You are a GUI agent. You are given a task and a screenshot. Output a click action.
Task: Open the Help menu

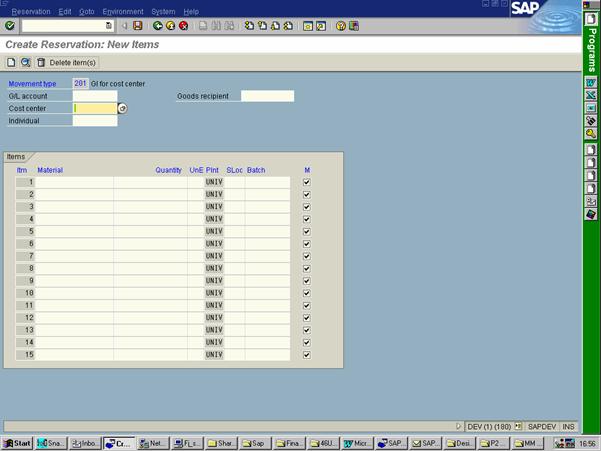point(191,11)
